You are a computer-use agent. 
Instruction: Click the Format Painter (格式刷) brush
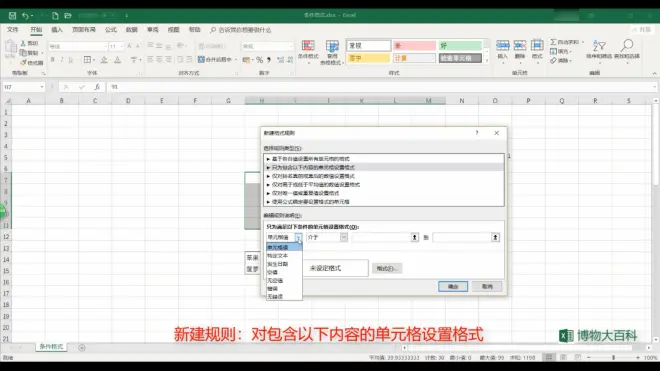[24, 62]
